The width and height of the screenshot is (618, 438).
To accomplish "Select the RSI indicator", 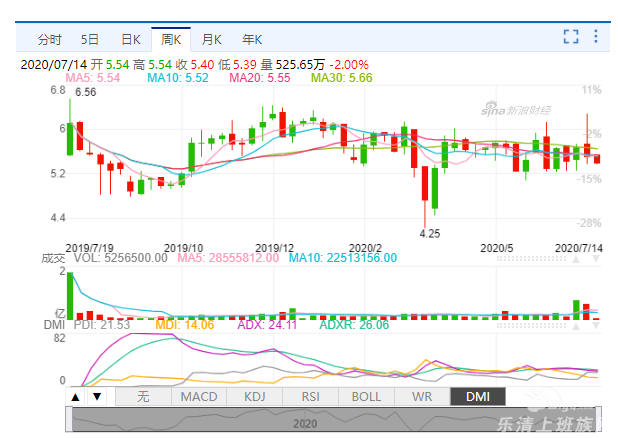I will (x=311, y=397).
